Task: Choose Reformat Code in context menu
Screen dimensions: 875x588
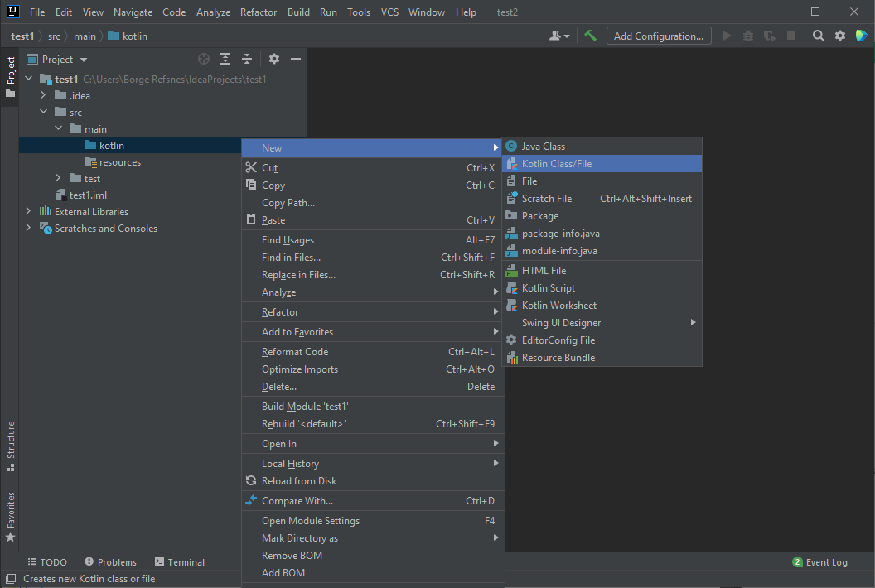Action: [295, 352]
